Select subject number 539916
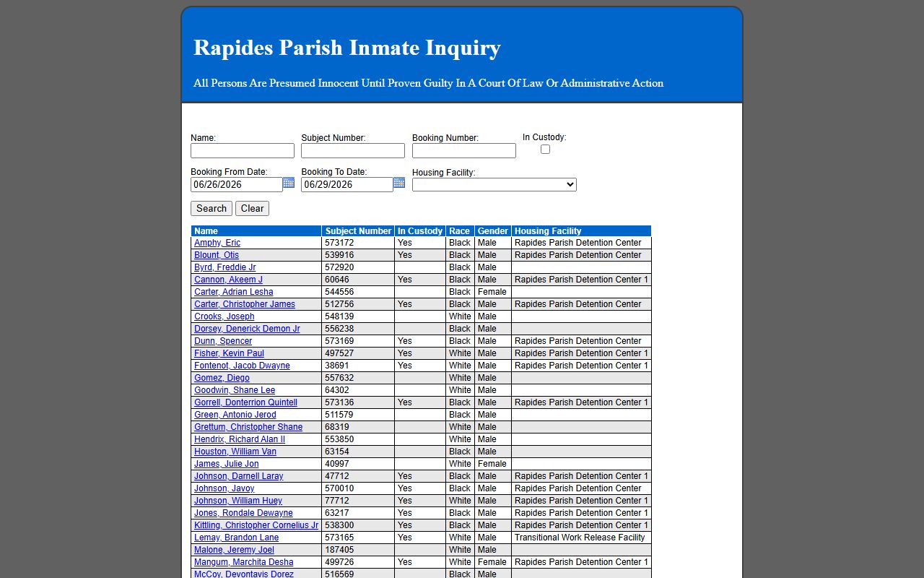The width and height of the screenshot is (924, 578). pyautogui.click(x=358, y=255)
